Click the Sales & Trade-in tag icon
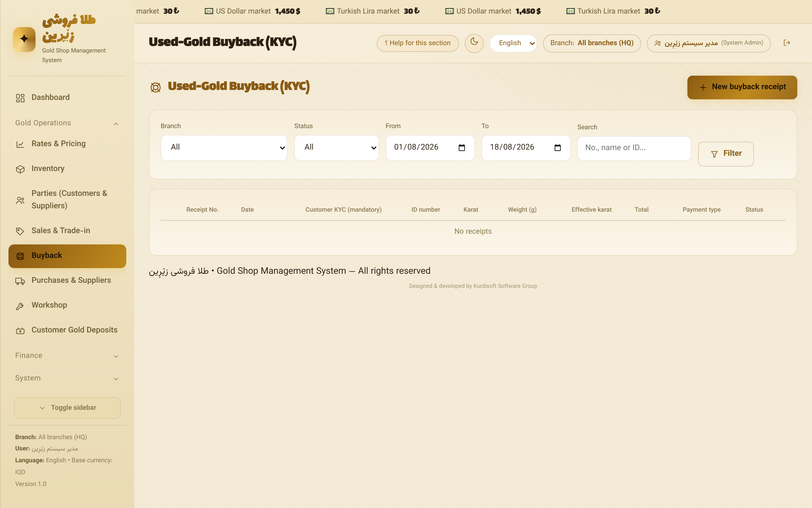The width and height of the screenshot is (812, 508). click(20, 231)
